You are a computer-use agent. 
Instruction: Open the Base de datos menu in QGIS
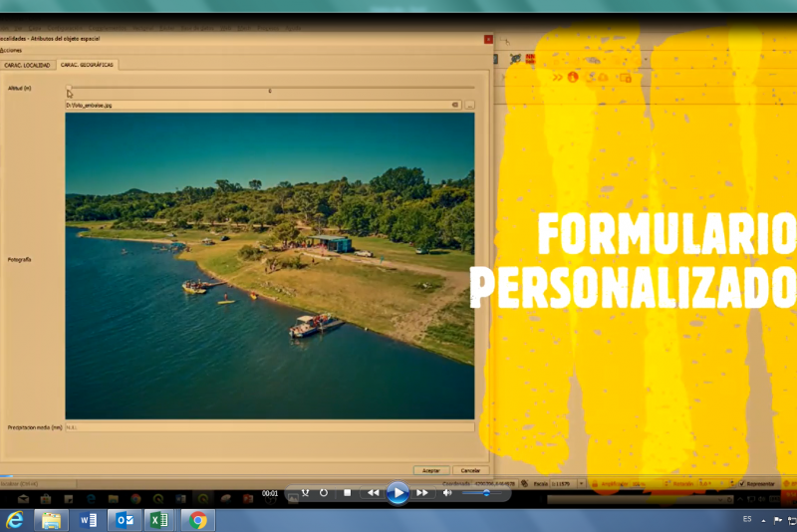click(x=198, y=28)
